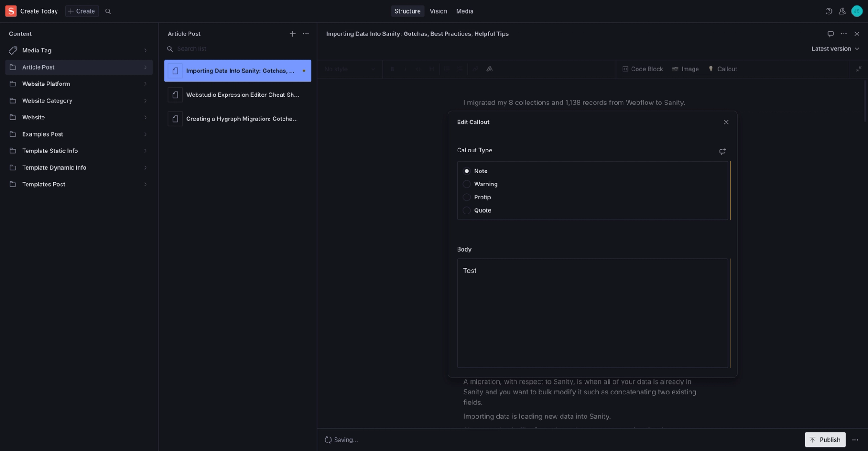Select the Quote callout type
The height and width of the screenshot is (451, 868).
[467, 210]
